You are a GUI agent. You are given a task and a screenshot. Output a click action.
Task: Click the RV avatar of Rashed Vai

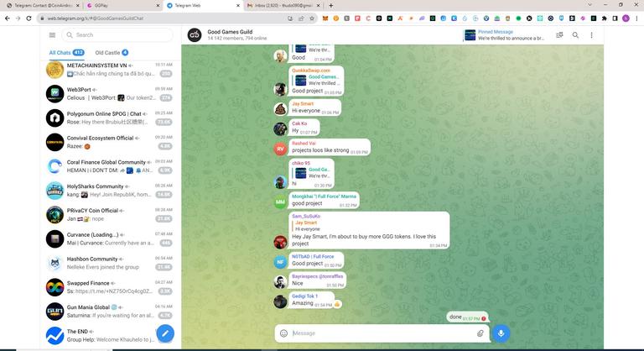280,149
